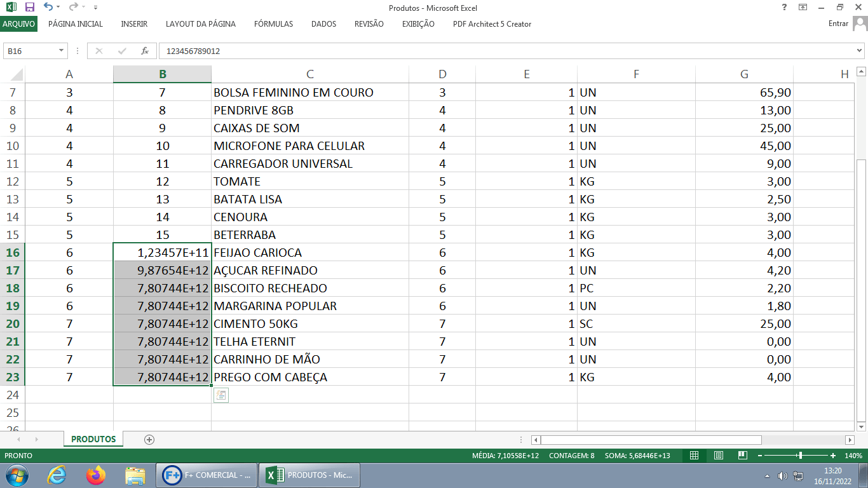This screenshot has width=868, height=488.
Task: Open Insert Function fx dialog
Action: (145, 51)
